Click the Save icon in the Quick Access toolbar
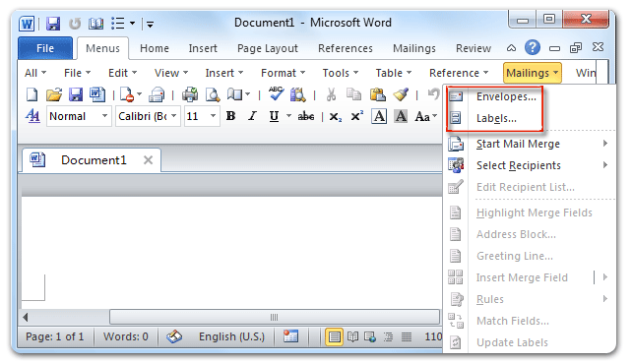The height and width of the screenshot is (364, 632). coord(53,24)
